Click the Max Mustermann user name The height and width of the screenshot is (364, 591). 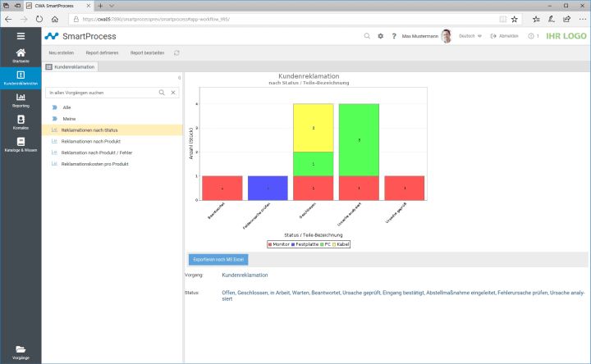420,36
